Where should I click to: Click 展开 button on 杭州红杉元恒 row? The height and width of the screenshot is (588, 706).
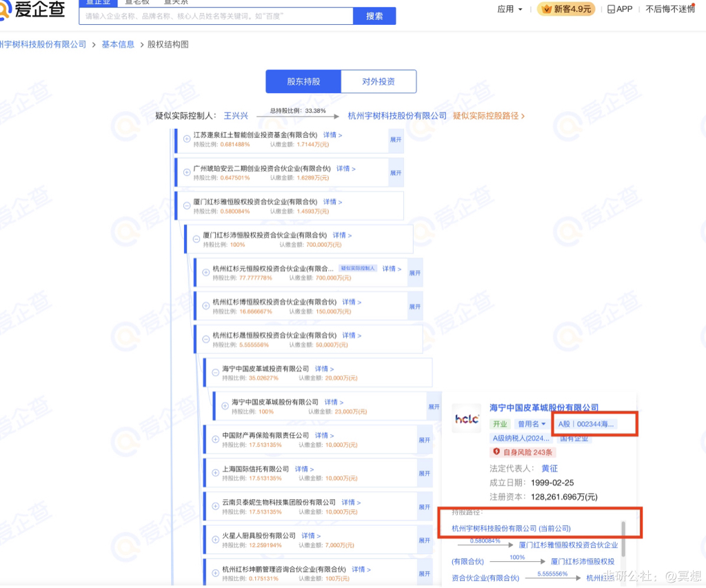pyautogui.click(x=414, y=273)
